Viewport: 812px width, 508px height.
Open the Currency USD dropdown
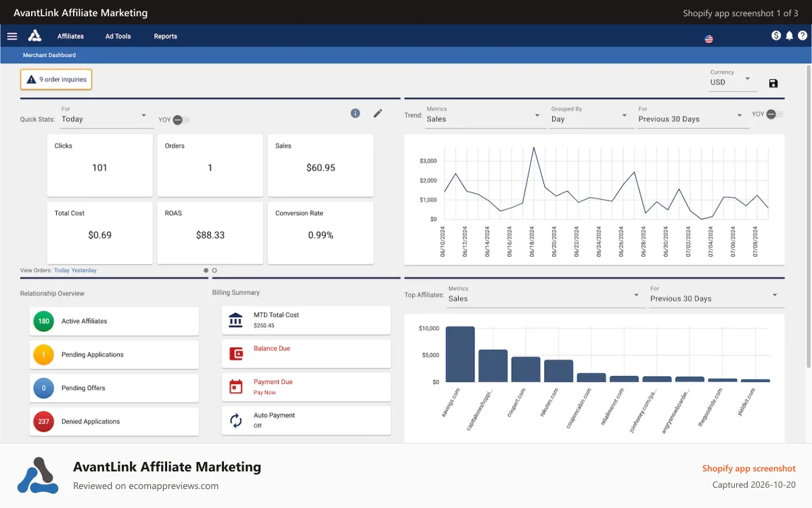coord(733,79)
